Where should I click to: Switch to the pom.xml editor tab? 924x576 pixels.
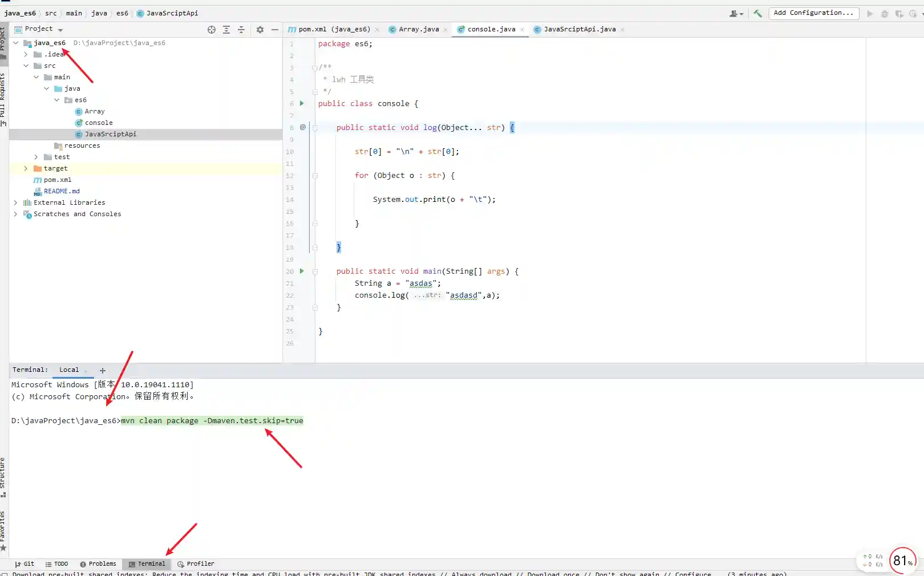pyautogui.click(x=334, y=30)
